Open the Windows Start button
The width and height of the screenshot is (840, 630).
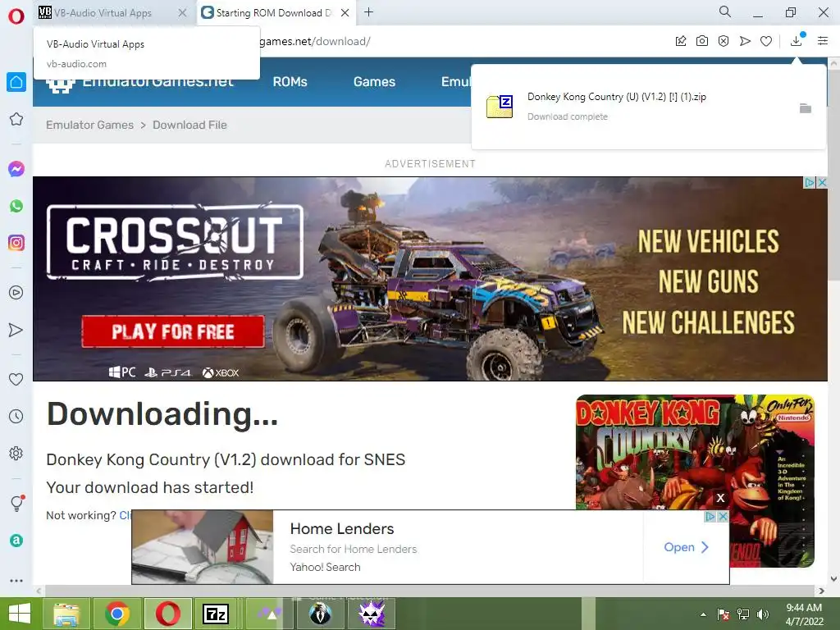click(20, 614)
